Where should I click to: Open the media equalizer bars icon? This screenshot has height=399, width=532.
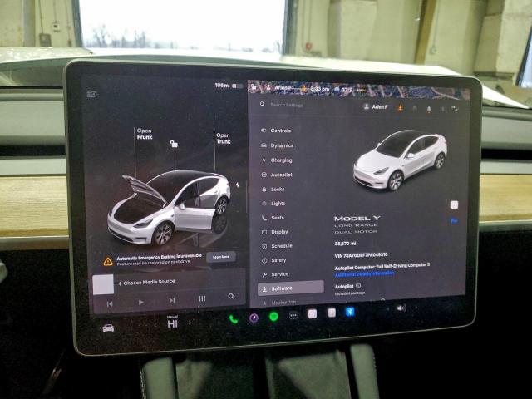(x=202, y=298)
